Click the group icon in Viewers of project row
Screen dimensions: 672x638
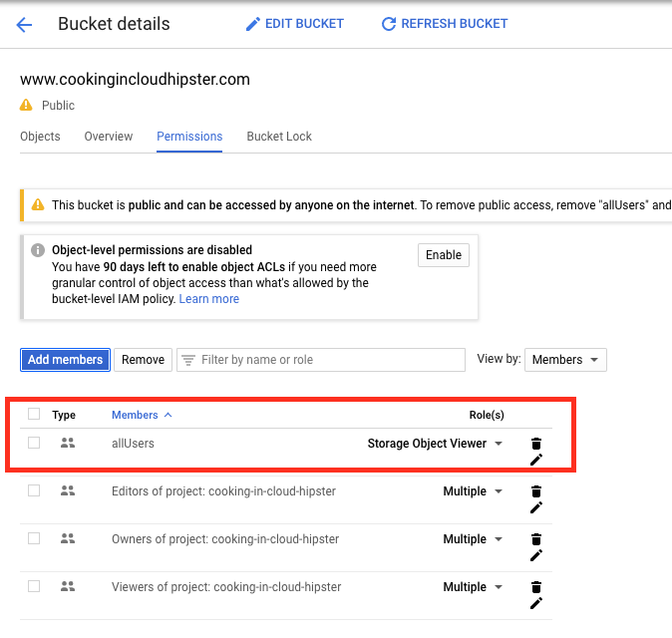[x=68, y=586]
